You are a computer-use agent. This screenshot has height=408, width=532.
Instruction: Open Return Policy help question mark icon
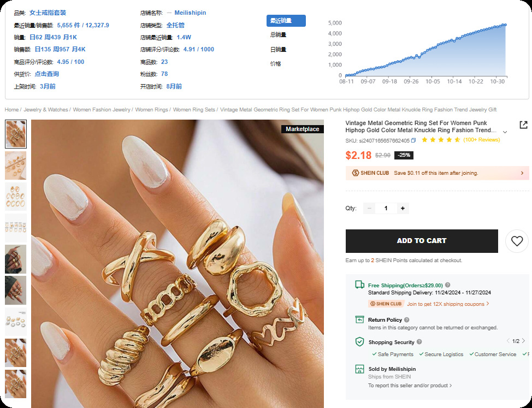click(x=407, y=320)
